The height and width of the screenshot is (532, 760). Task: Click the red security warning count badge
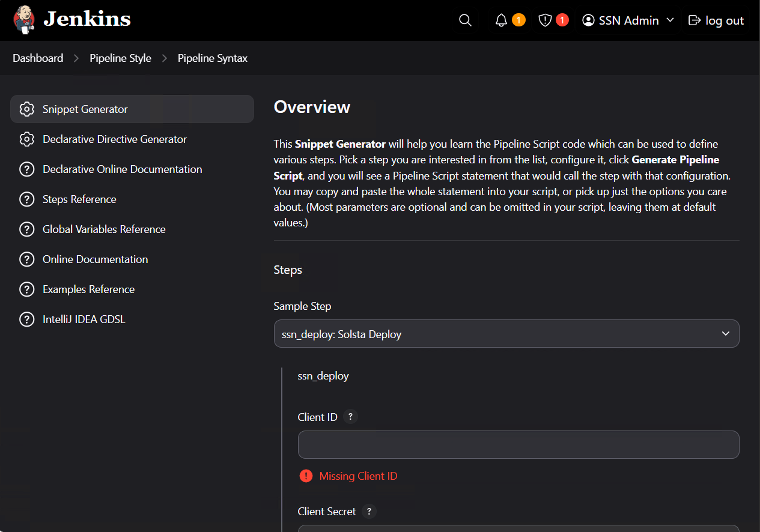coord(562,20)
